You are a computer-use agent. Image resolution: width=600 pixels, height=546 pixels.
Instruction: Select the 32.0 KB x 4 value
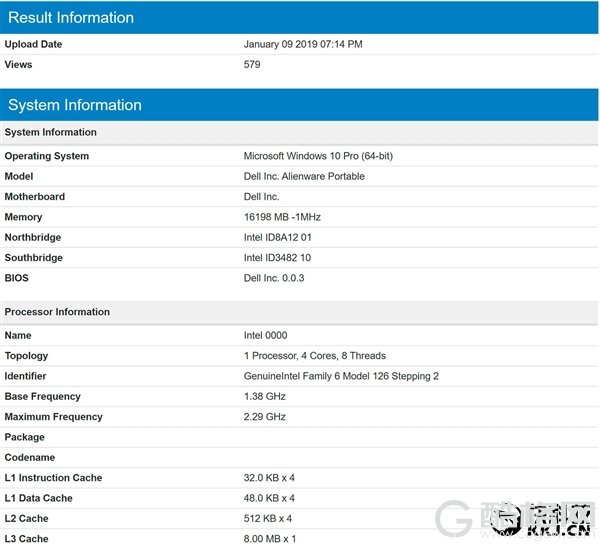pos(269,478)
